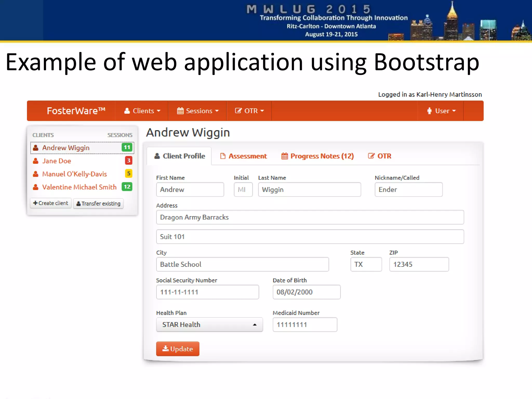532x399 pixels.
Task: Click the person icon next to Jane Doe
Action: coord(36,161)
